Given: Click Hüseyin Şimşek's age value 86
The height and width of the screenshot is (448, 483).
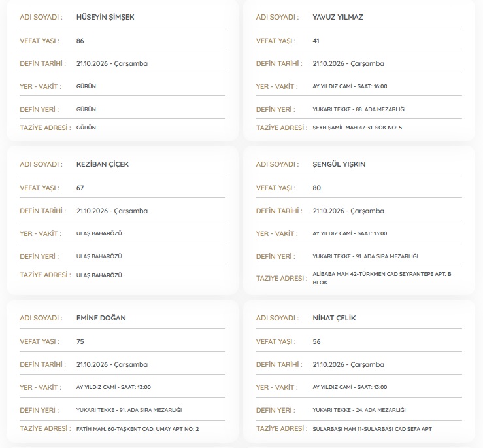Looking at the screenshot, I should (80, 41).
